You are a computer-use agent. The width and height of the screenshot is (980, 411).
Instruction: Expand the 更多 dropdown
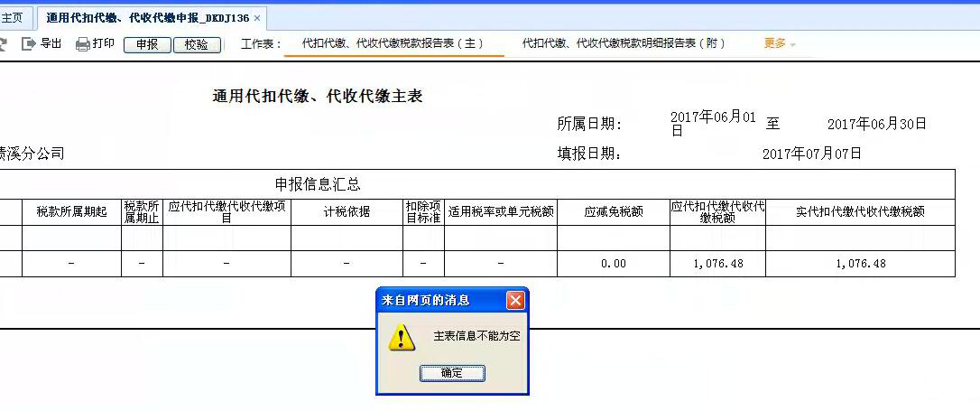(x=779, y=43)
